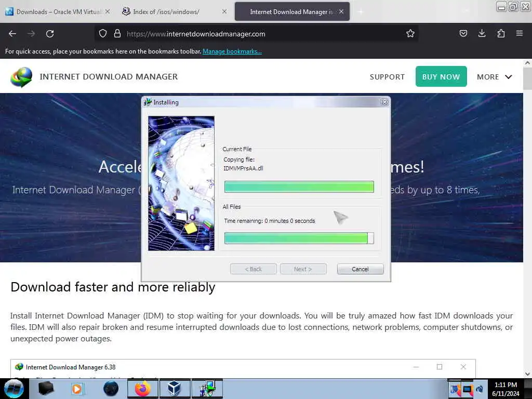Open the media player taskbar icon

coord(77,389)
